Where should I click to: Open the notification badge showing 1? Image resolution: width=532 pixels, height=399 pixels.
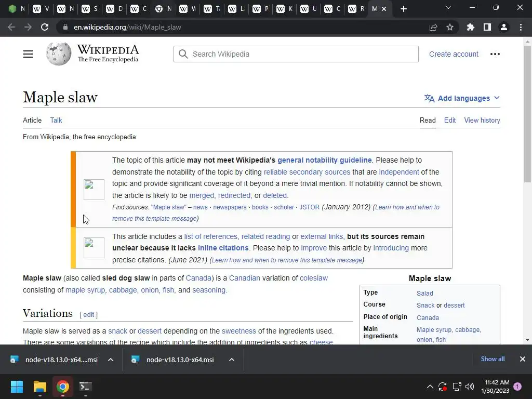[x=517, y=387]
